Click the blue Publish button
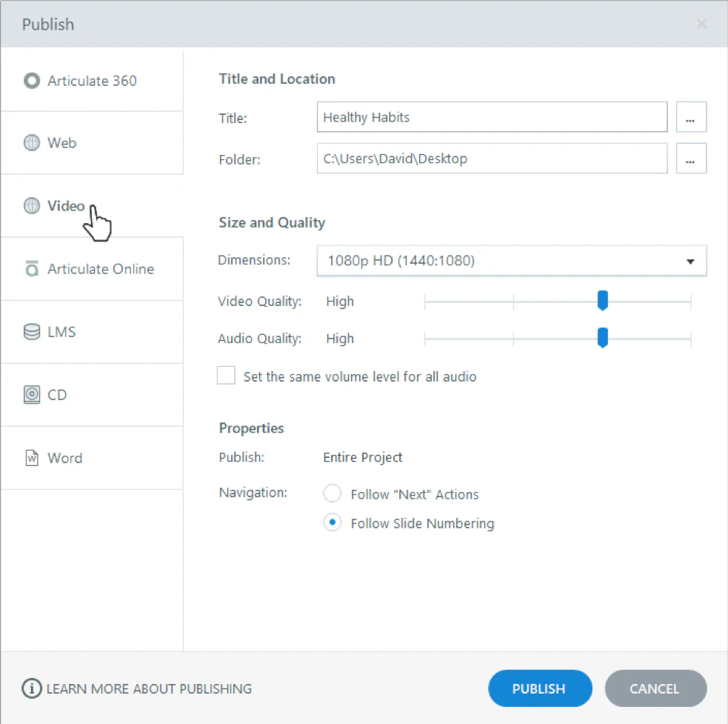 click(540, 688)
